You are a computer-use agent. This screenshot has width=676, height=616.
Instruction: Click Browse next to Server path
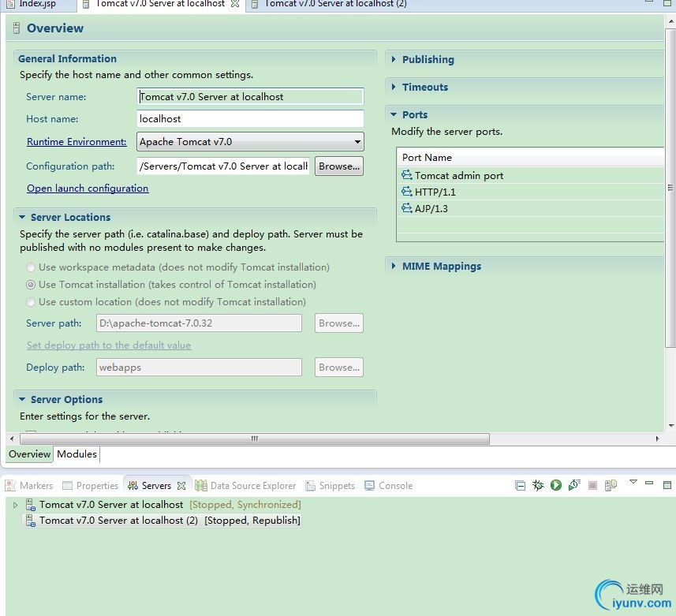click(x=339, y=323)
